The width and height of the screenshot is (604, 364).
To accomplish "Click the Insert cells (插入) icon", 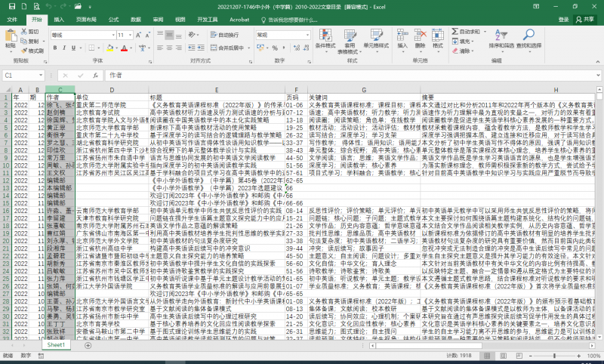I will click(402, 35).
